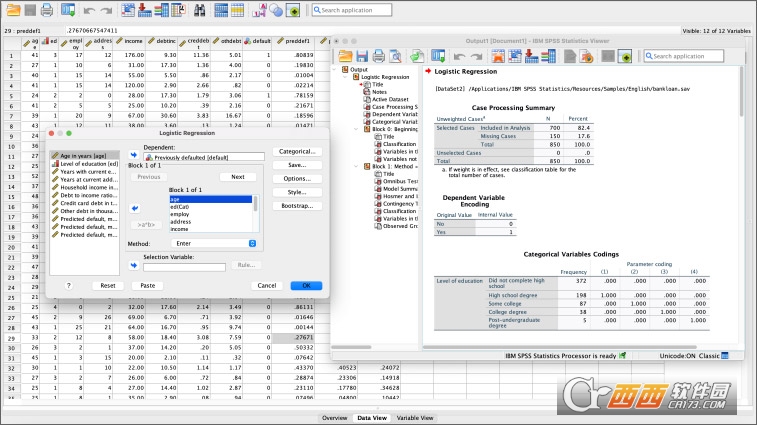Screen dimensions: 757x425
Task: Click the 'income' column header
Action: (x=129, y=43)
